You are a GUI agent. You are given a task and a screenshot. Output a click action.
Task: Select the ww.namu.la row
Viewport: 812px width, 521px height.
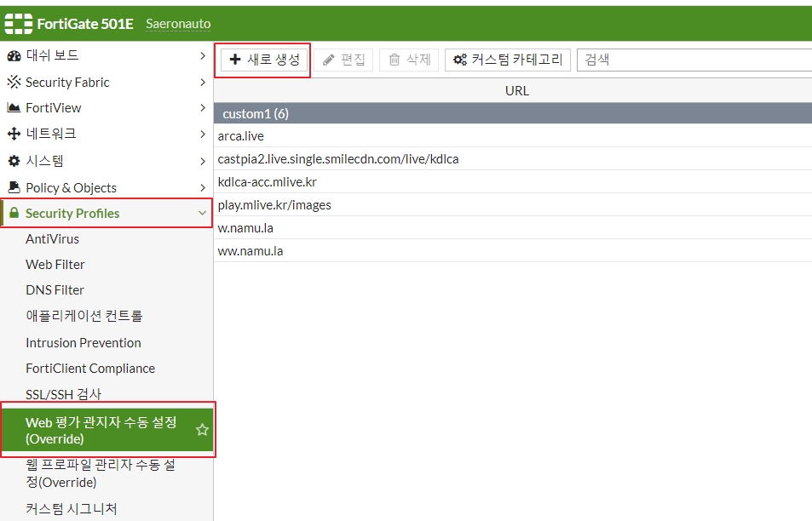pyautogui.click(x=513, y=251)
